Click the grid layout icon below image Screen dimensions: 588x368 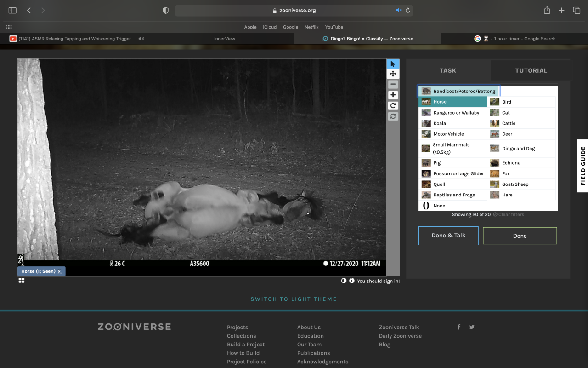click(x=22, y=281)
